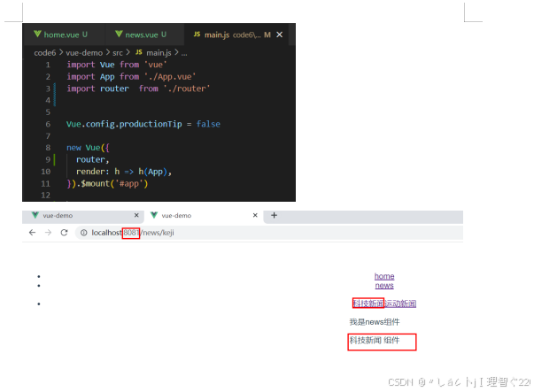Screen dimensions: 534x392
Task: Click the Vue icon on home.vue tab
Action: click(37, 34)
